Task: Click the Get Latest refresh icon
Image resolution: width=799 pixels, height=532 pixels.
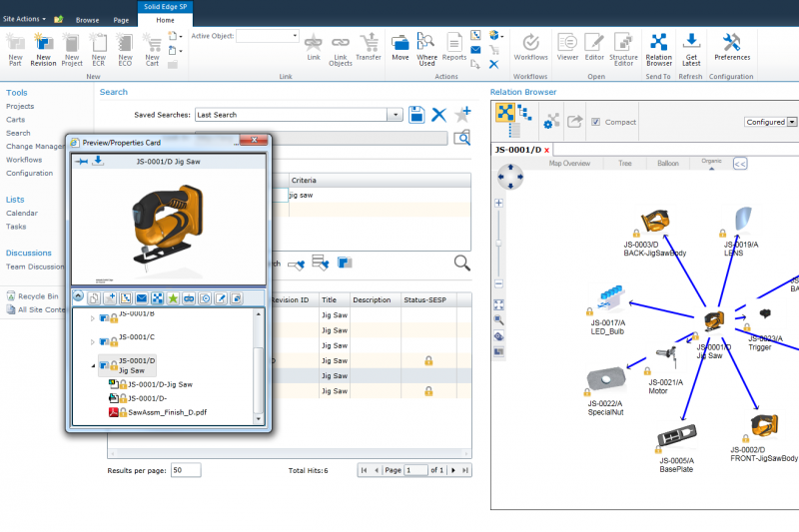Action: click(691, 49)
